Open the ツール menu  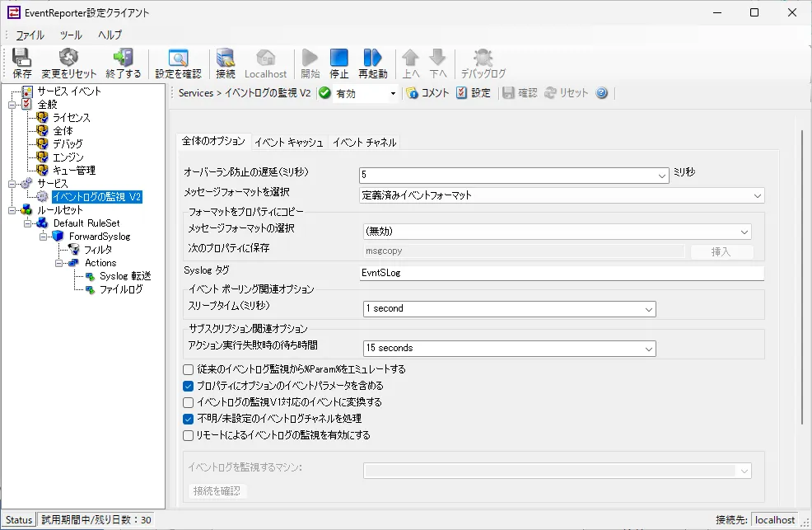pyautogui.click(x=70, y=35)
